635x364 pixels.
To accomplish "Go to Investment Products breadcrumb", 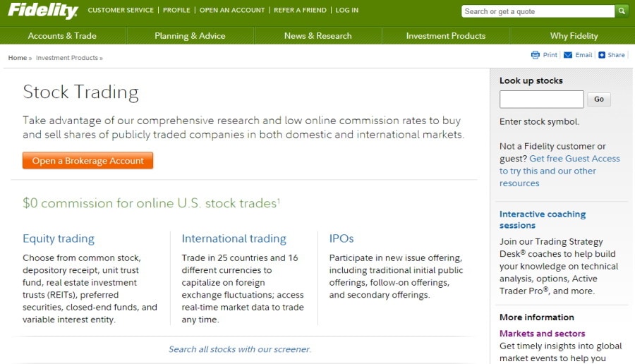I will (67, 58).
